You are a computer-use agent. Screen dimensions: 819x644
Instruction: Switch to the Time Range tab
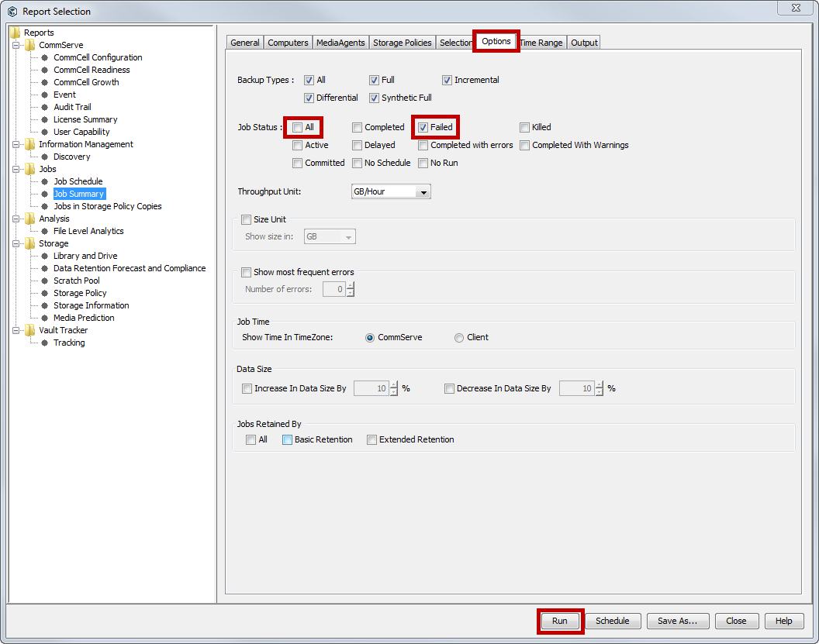tap(541, 43)
